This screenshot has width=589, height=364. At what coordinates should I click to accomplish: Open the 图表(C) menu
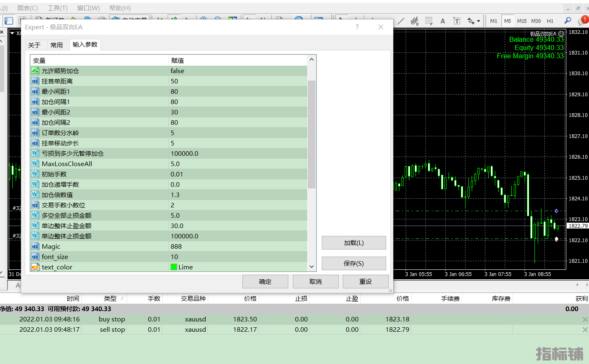point(28,8)
